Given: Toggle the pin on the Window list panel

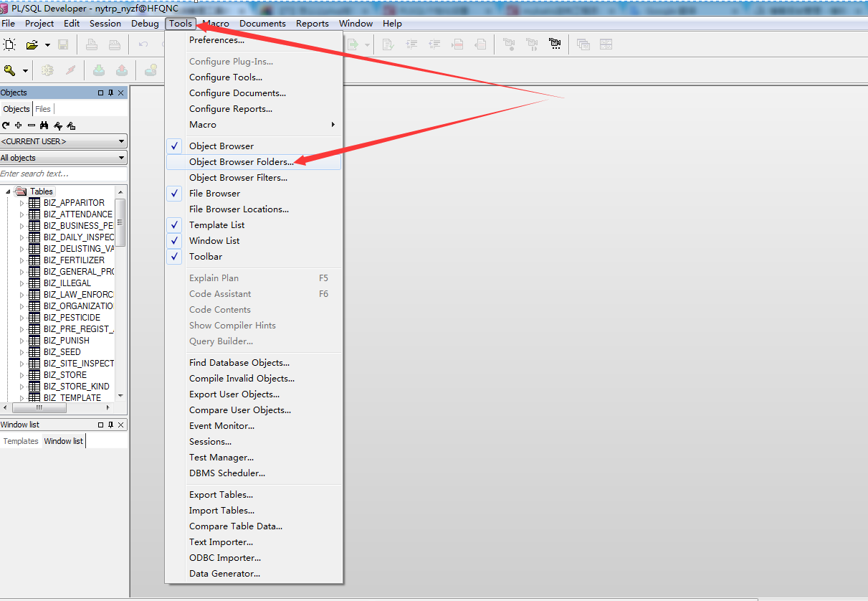Looking at the screenshot, I should (x=110, y=425).
